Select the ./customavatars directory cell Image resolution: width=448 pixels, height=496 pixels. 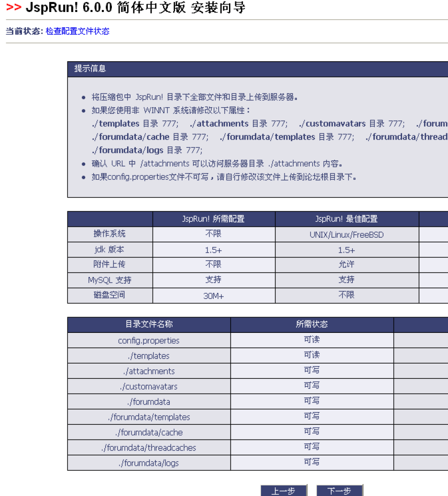pyautogui.click(x=149, y=386)
